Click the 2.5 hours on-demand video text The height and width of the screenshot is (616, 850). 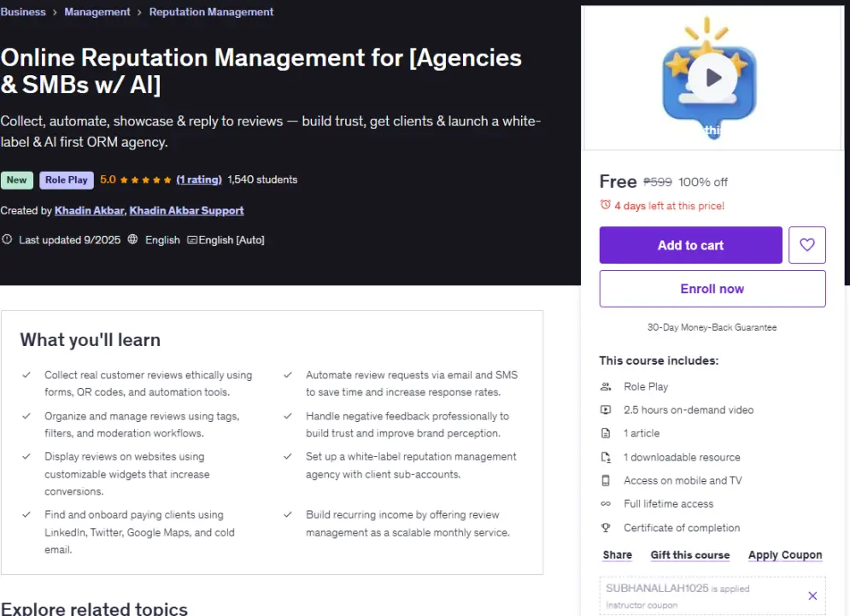[689, 410]
